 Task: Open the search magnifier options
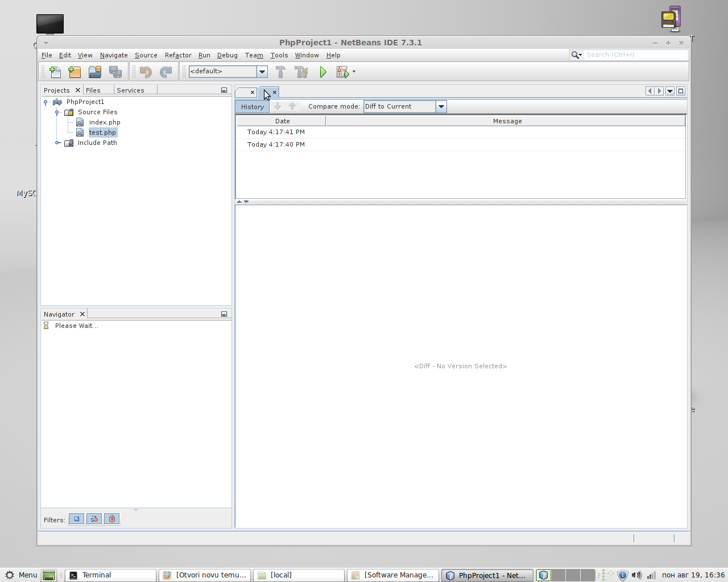pyautogui.click(x=577, y=55)
